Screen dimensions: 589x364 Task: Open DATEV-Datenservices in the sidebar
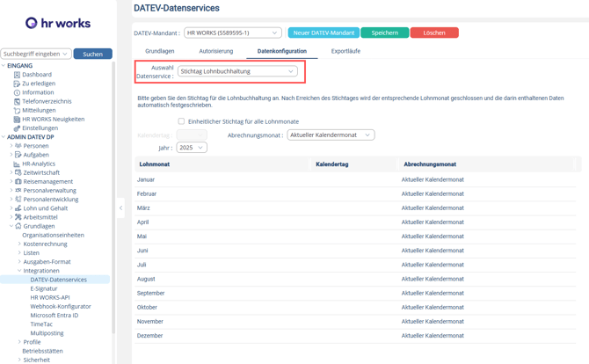pos(59,280)
